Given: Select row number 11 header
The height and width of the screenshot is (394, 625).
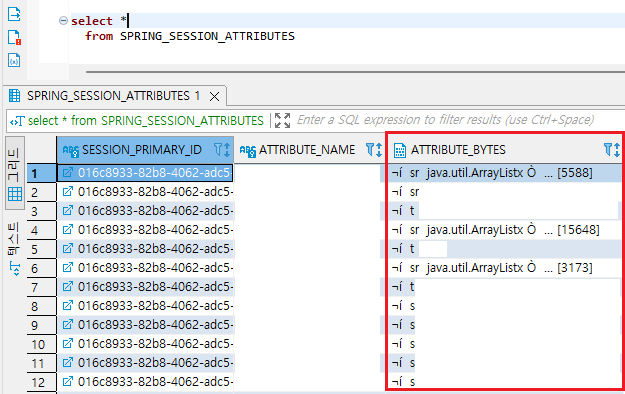Looking at the screenshot, I should (x=41, y=363).
